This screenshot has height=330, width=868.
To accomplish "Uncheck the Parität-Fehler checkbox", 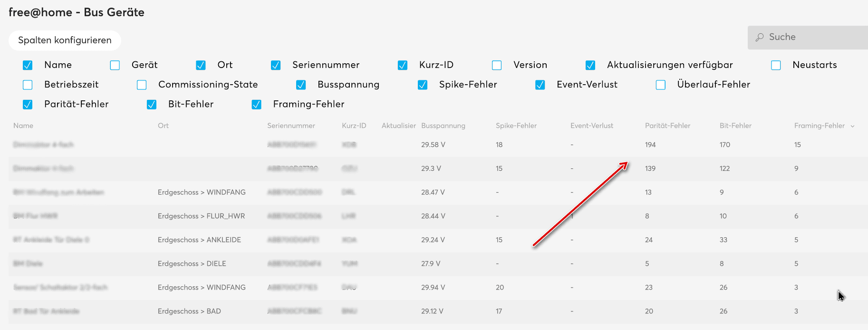I will [28, 105].
